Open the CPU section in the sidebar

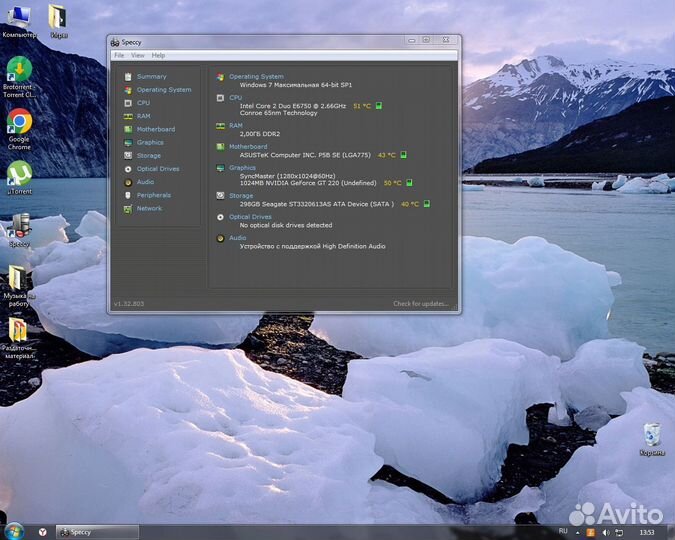pos(143,103)
